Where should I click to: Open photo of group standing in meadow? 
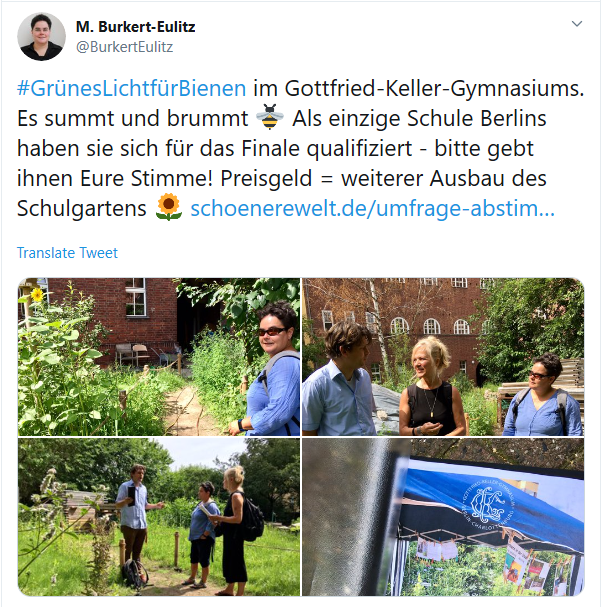coord(159,517)
